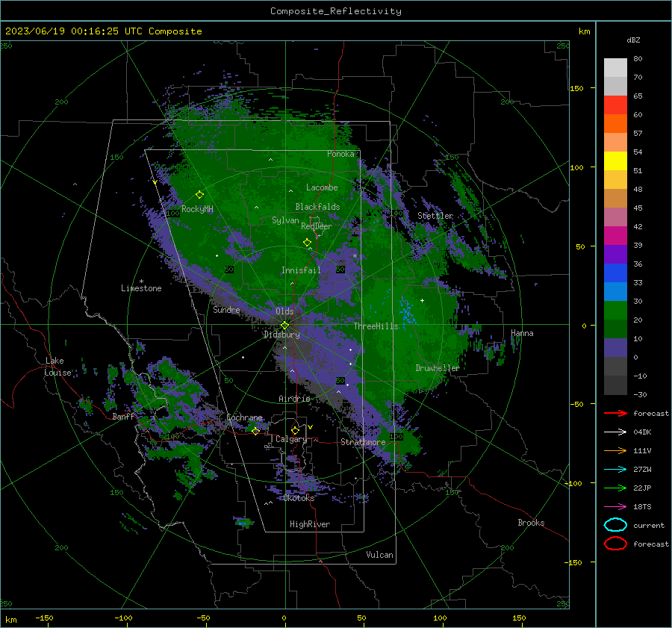Image resolution: width=672 pixels, height=628 pixels.
Task: Click the Strathmore town label
Action: pyautogui.click(x=363, y=442)
